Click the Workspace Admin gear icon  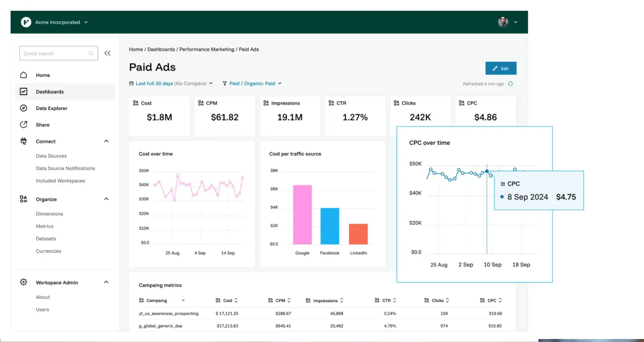point(23,282)
